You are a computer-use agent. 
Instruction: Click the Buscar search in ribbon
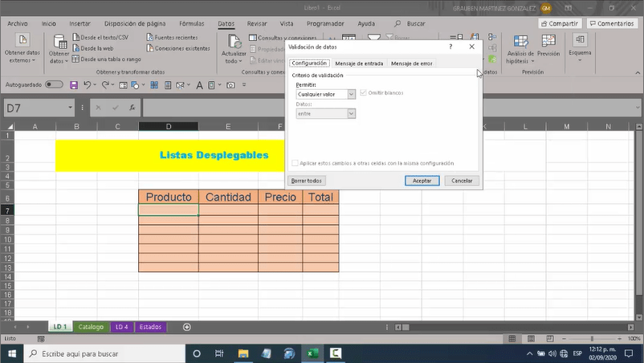[x=410, y=24]
